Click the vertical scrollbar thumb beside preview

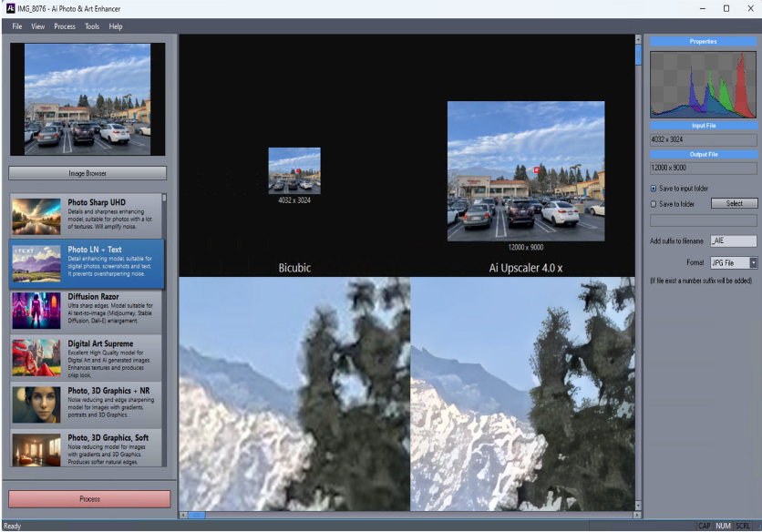pos(638,55)
